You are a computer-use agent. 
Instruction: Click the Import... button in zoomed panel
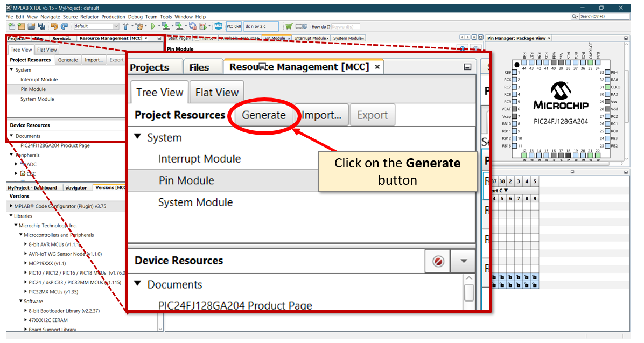pyautogui.click(x=321, y=115)
